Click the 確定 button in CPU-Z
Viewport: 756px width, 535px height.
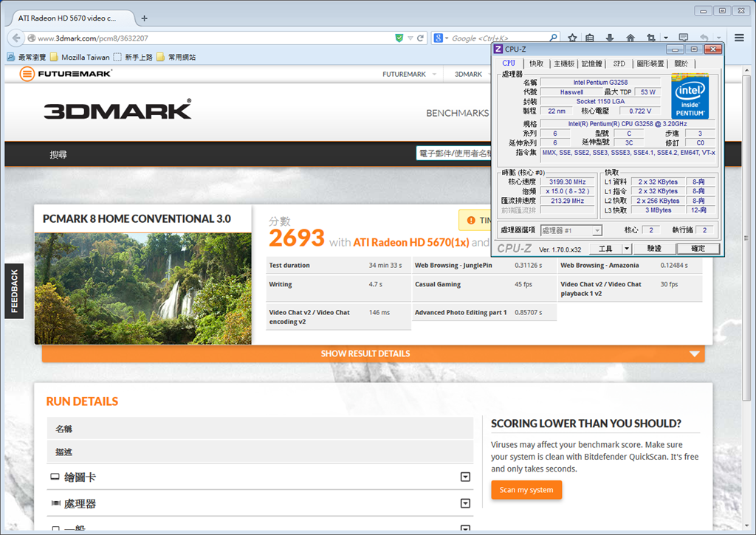coord(698,249)
